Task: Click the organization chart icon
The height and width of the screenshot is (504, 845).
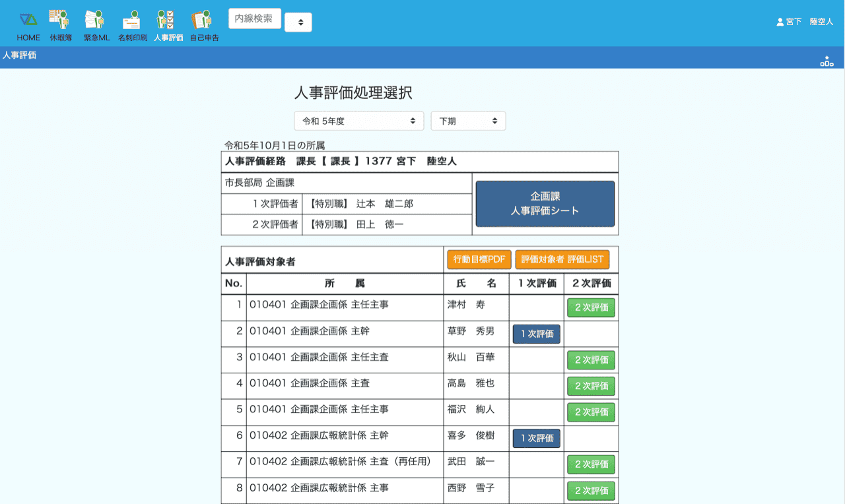Action: tap(827, 61)
